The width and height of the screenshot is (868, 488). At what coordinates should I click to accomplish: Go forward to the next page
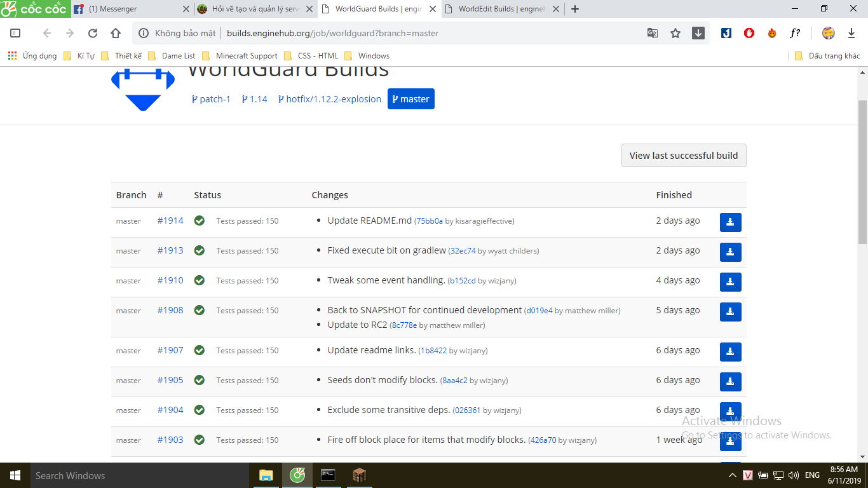(70, 33)
